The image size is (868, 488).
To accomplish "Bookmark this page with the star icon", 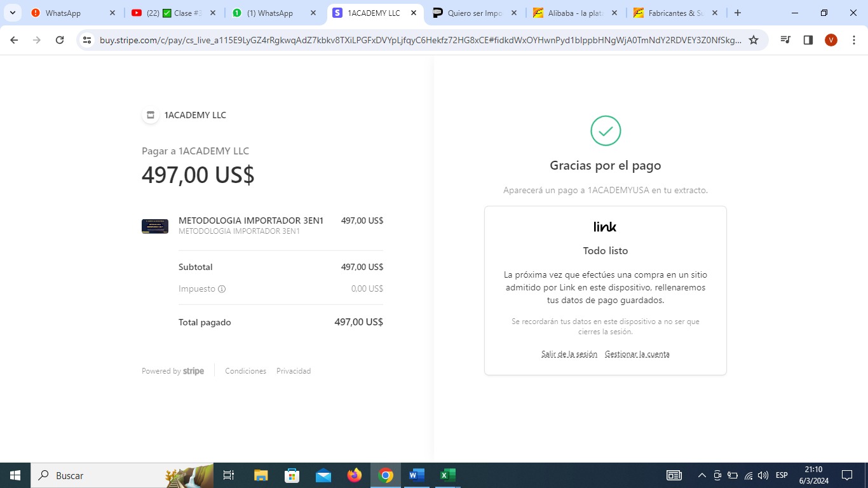I will 754,40.
